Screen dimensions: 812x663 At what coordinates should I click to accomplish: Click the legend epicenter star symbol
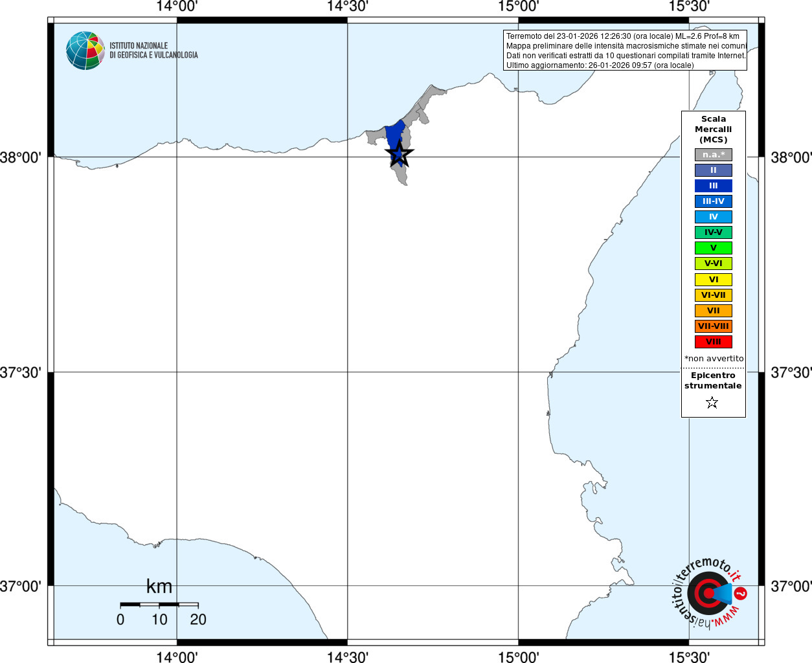click(712, 403)
